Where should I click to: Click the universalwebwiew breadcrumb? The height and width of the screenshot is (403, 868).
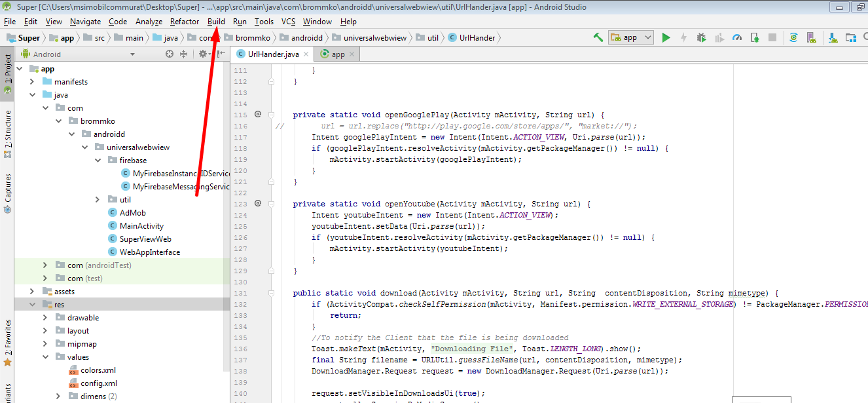point(369,38)
